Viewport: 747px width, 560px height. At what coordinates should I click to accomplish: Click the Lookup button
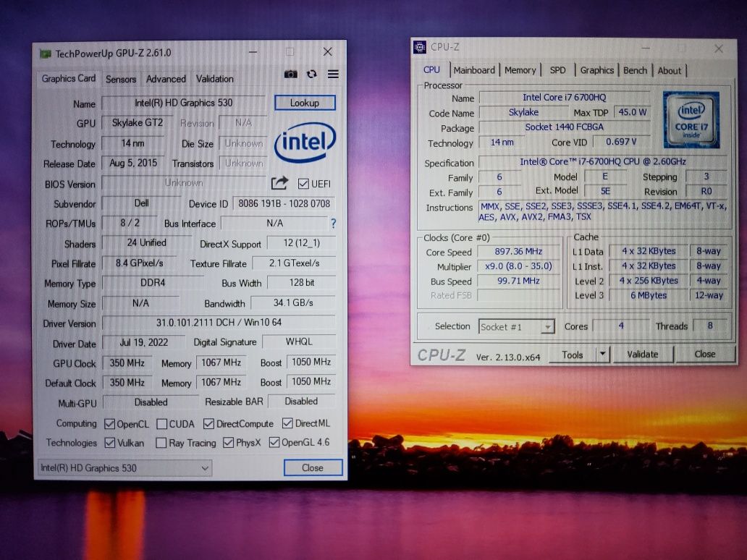pyautogui.click(x=305, y=103)
